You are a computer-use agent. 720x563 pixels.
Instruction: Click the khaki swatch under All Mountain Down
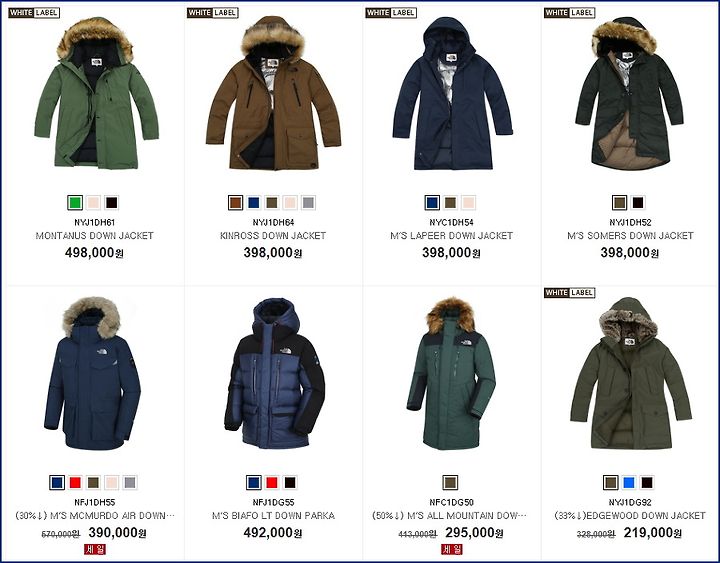point(450,483)
